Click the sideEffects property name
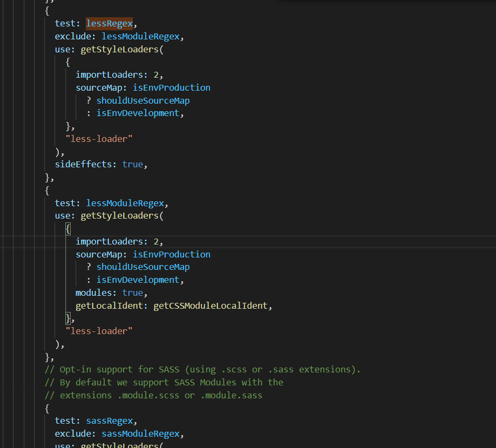Viewport: 496px width, 448px height. tap(84, 165)
